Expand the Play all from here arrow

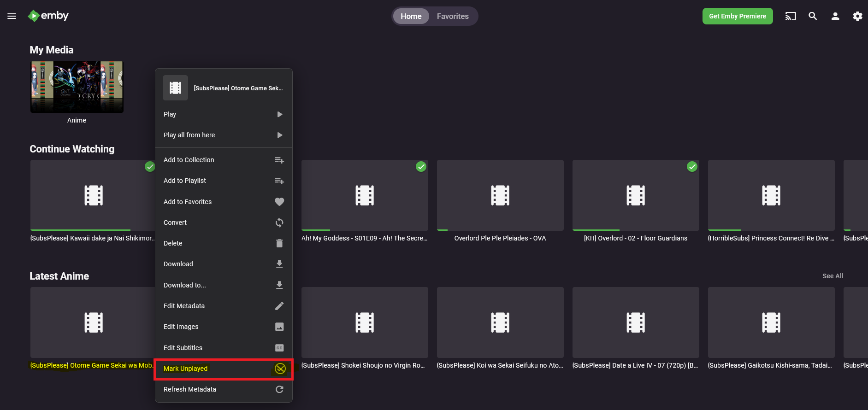279,135
